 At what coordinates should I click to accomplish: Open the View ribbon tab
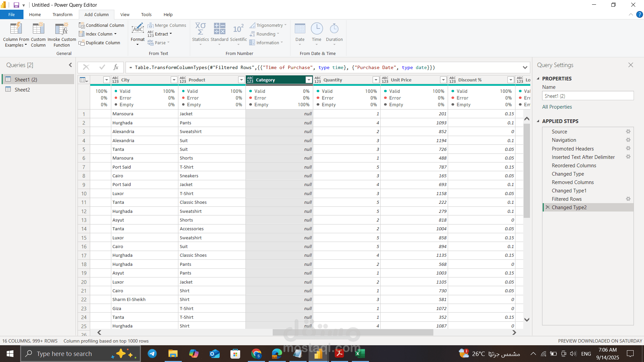(125, 15)
